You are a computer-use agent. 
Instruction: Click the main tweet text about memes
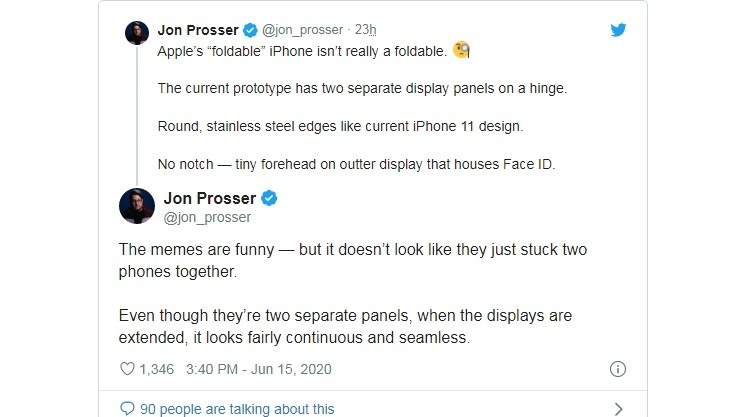353,293
